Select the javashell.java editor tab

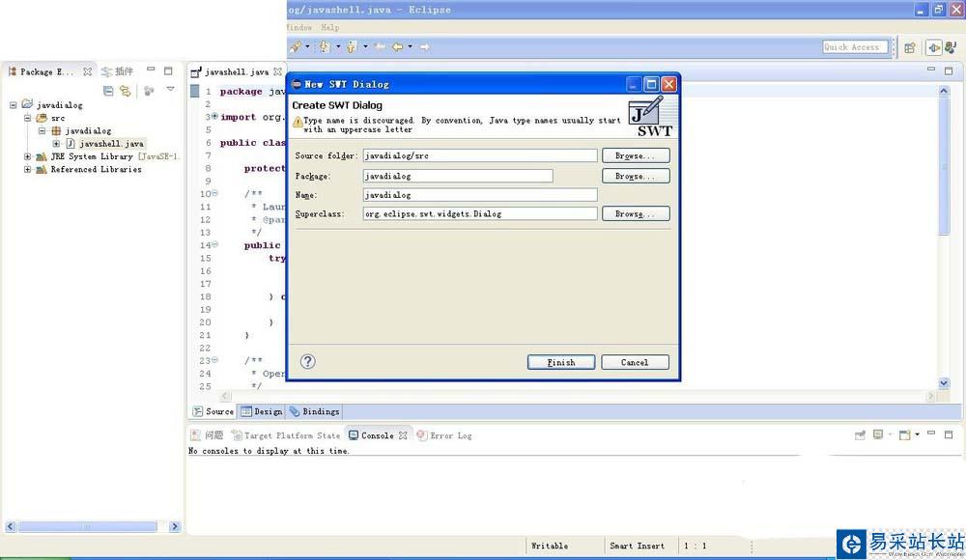tap(236, 72)
